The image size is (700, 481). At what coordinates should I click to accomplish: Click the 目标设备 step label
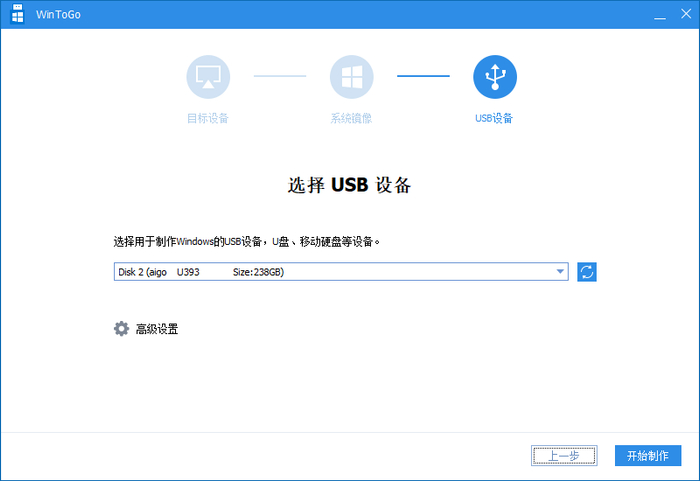[x=208, y=118]
